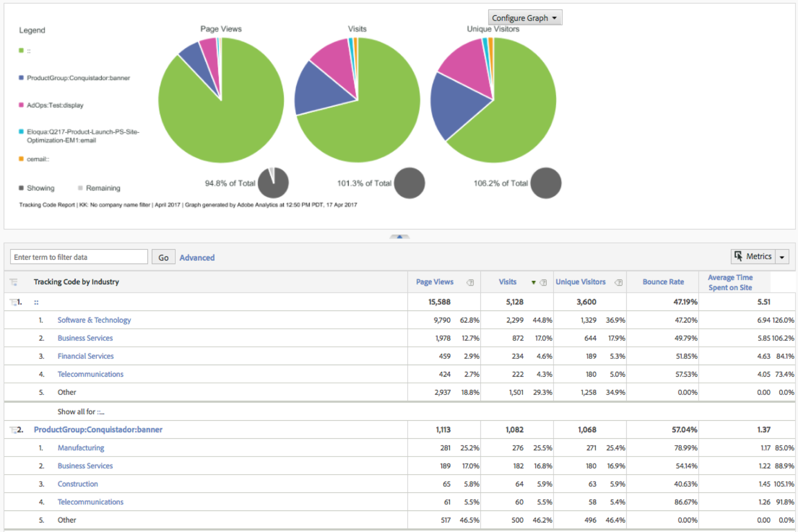Click pink AdOps:Test:display legend swatch
Image resolution: width=798 pixels, height=532 pixels.
(x=21, y=105)
